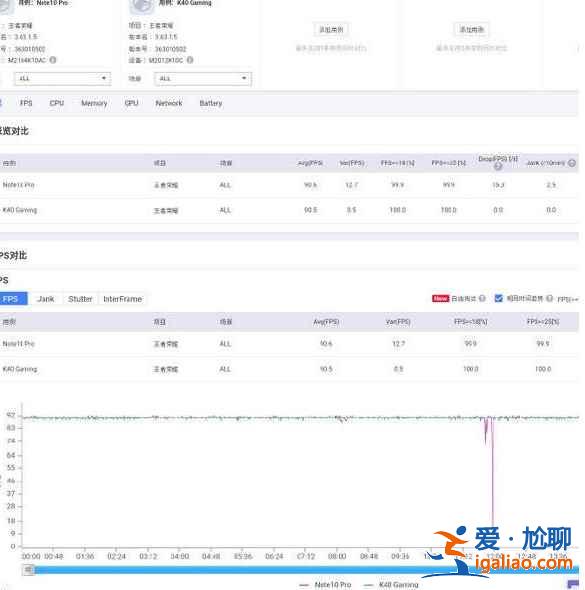The width and height of the screenshot is (585, 590).
Task: Click K40 Gaming row in FPS table
Action: click(289, 369)
